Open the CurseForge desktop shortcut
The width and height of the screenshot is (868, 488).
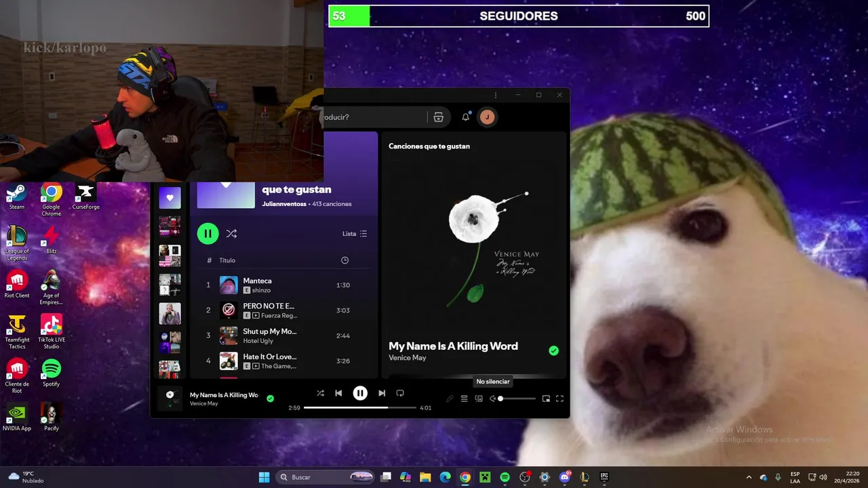(85, 197)
